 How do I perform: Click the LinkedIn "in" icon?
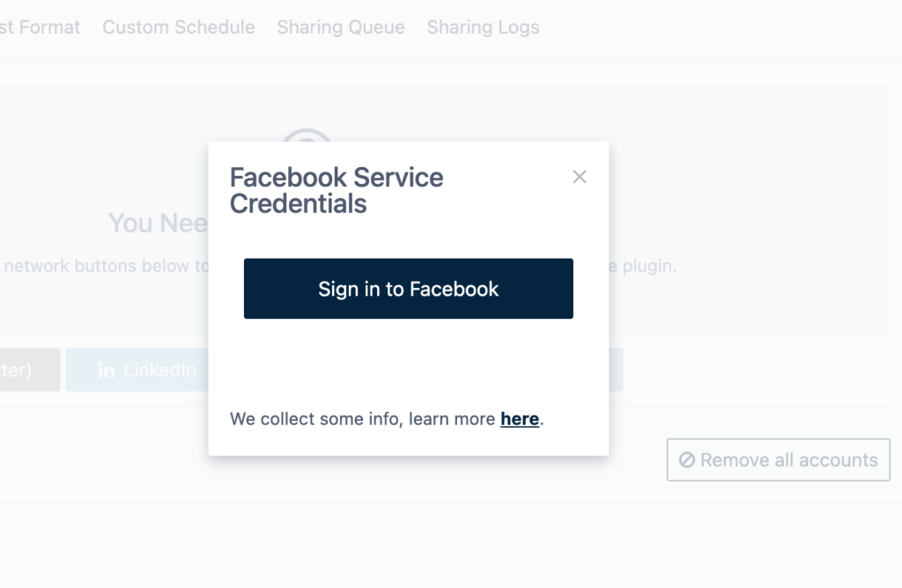pos(106,370)
